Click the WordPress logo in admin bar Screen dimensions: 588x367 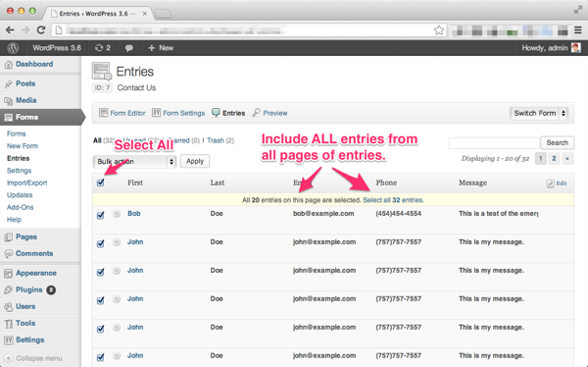point(13,48)
